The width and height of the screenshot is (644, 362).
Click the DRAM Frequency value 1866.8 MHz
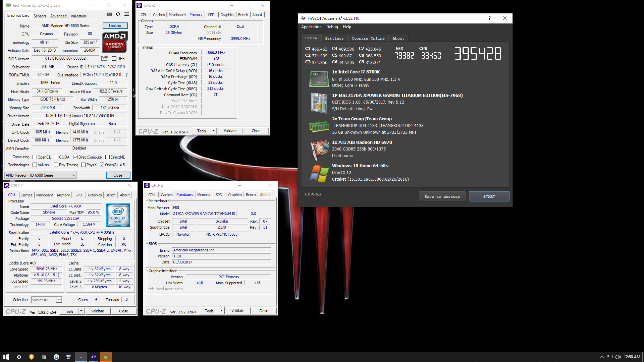(215, 53)
